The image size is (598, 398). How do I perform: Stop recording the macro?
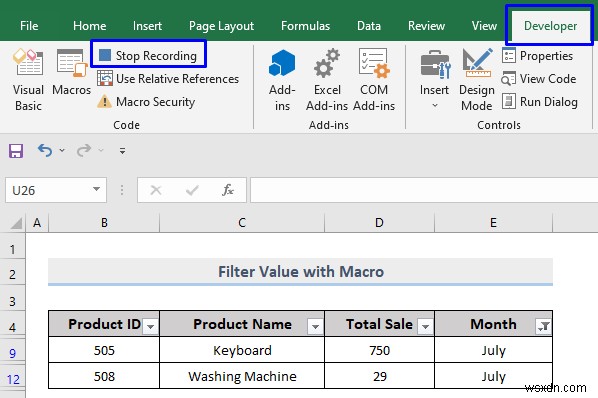tap(148, 56)
